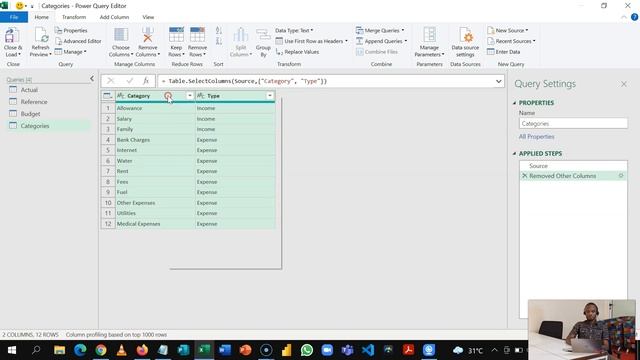Click the Type column data type icon
This screenshot has width=640, height=360.
click(201, 96)
